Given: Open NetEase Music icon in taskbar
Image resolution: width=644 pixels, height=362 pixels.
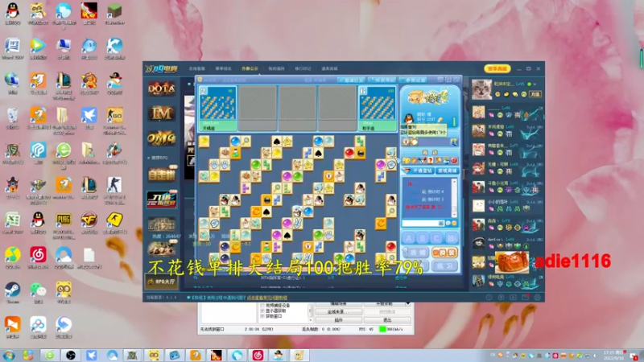Looking at the screenshot, I should [258, 355].
